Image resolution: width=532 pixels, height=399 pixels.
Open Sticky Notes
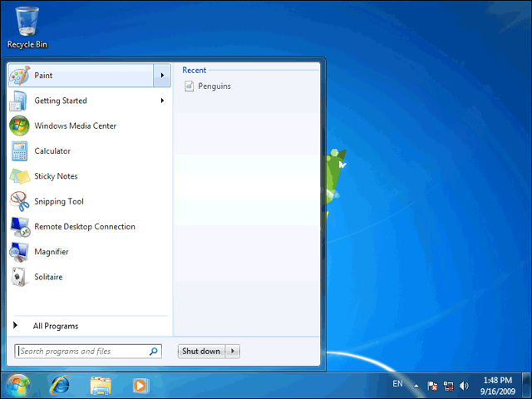pos(89,176)
